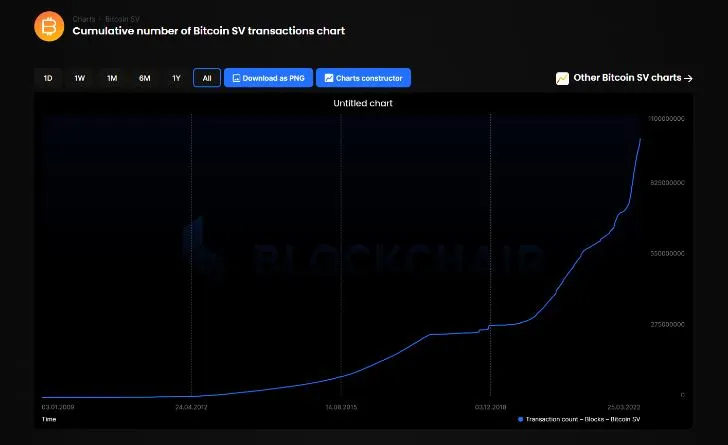The width and height of the screenshot is (728, 445).
Task: Select the 1M time range
Action: pos(112,78)
